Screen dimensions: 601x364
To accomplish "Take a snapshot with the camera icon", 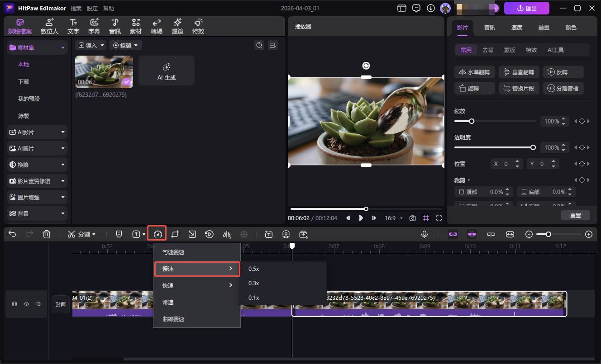I will [x=412, y=218].
